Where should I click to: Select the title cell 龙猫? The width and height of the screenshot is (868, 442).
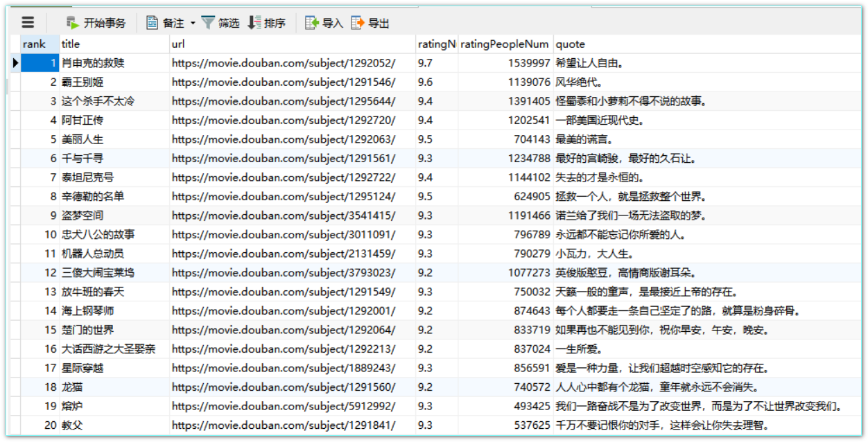[x=114, y=387]
